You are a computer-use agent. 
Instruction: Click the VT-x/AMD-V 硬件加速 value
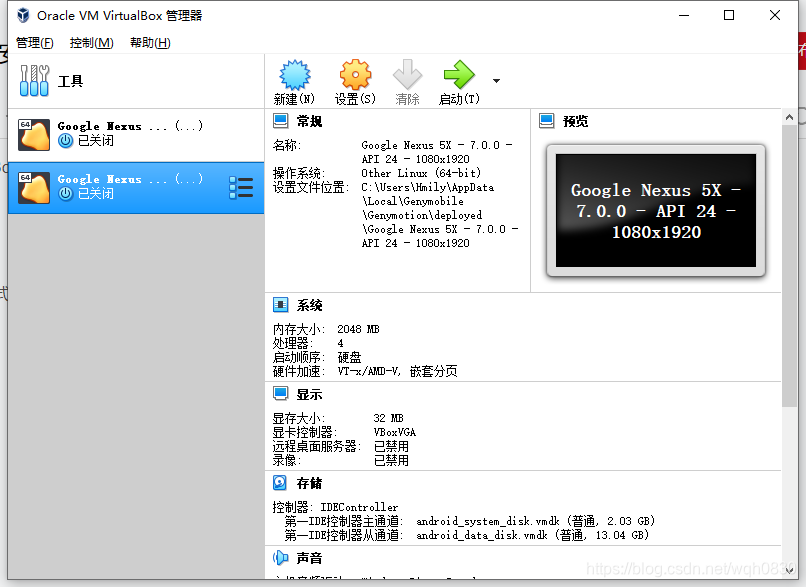coord(397,371)
